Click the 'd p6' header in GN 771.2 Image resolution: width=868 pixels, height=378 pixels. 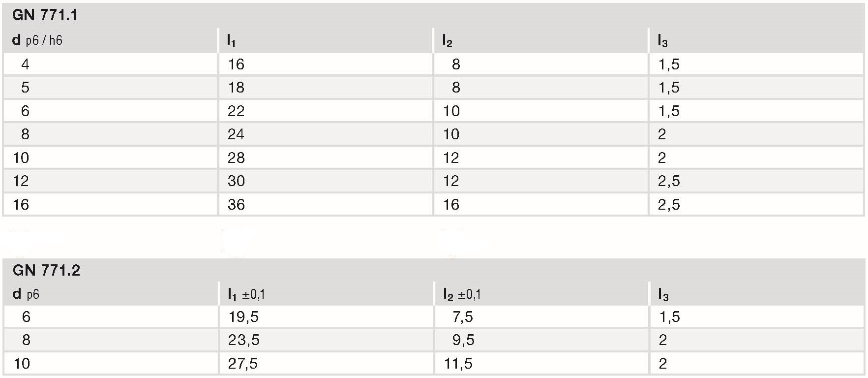[26, 294]
